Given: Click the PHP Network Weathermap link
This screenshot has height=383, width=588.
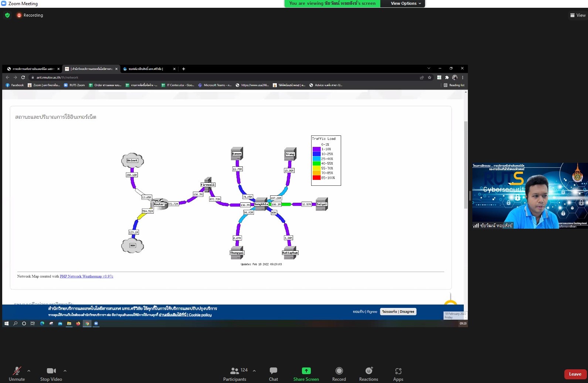Looking at the screenshot, I should pos(86,276).
